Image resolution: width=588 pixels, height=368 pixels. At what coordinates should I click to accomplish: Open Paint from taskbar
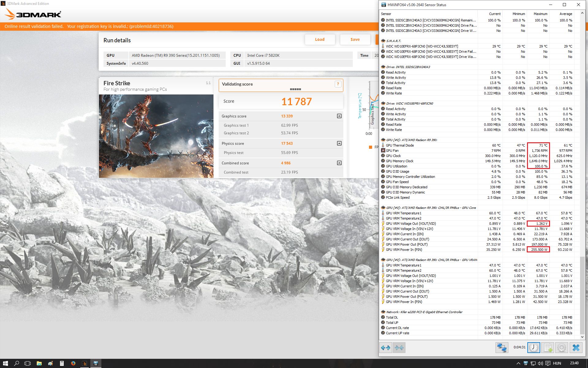coord(50,363)
